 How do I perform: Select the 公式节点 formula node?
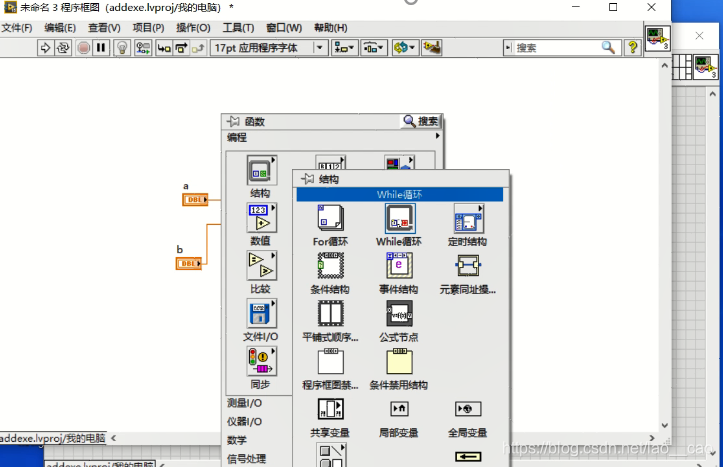(x=399, y=313)
